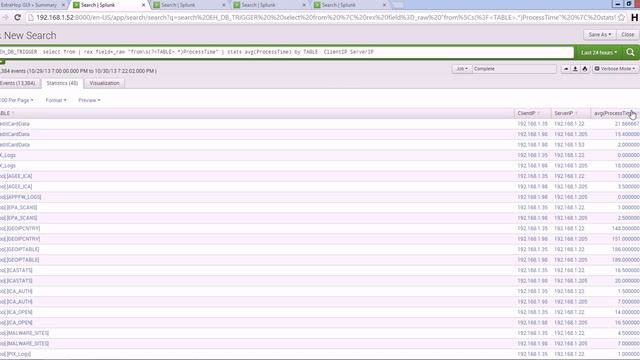Switch to Visualization tab
640x360 pixels.
pos(104,83)
